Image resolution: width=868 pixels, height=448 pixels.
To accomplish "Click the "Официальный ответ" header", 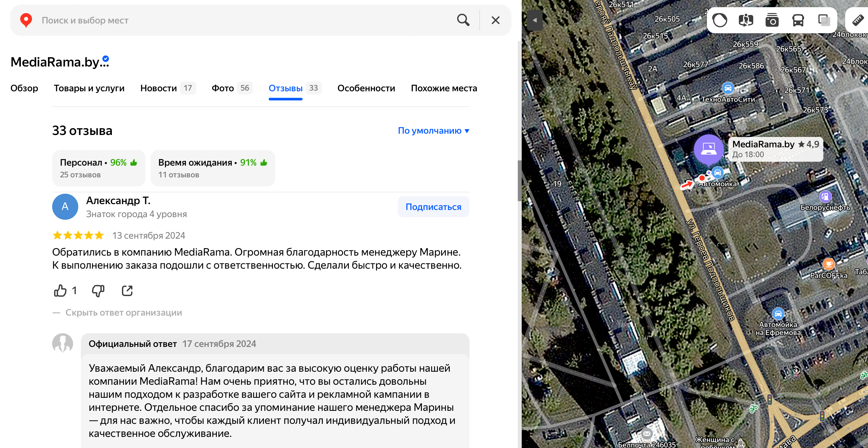I will [x=133, y=344].
